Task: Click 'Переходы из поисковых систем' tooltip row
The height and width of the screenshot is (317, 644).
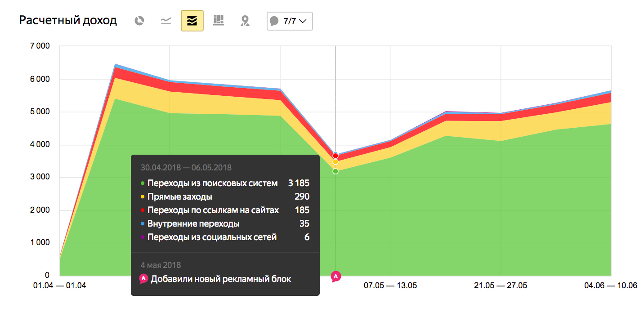Action: [212, 183]
